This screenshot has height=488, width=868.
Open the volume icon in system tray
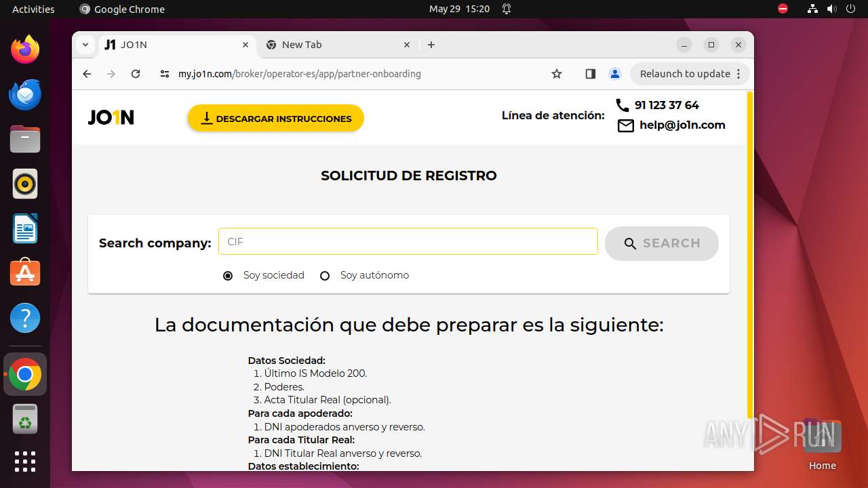tap(832, 9)
